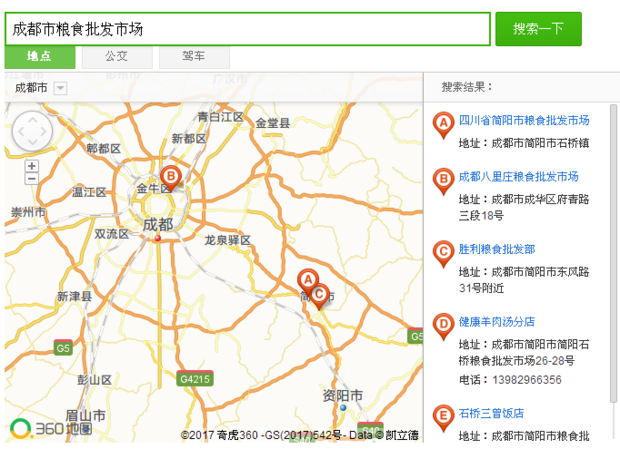
Task: Click the 郫都区 map label
Action: pyautogui.click(x=104, y=149)
